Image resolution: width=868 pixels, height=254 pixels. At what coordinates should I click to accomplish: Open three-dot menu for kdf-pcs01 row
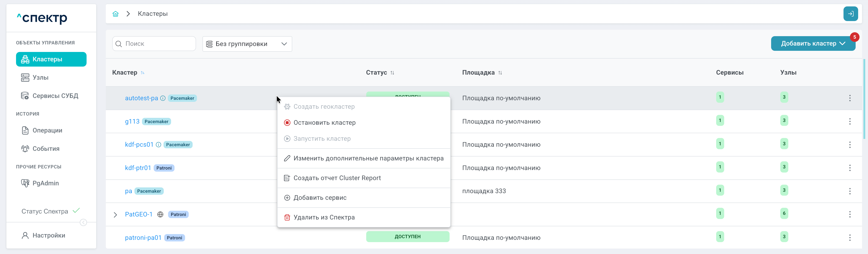tap(849, 145)
